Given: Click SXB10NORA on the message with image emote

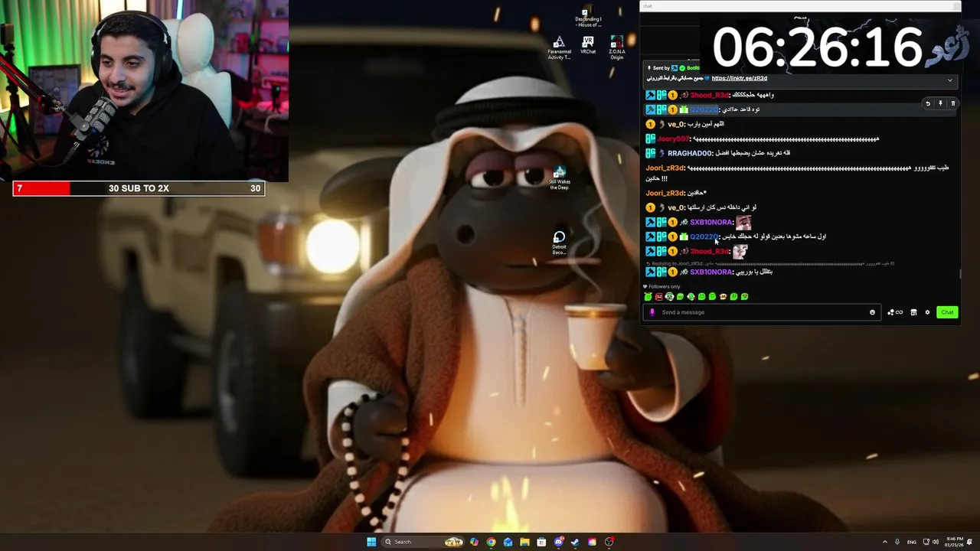Looking at the screenshot, I should pos(711,222).
